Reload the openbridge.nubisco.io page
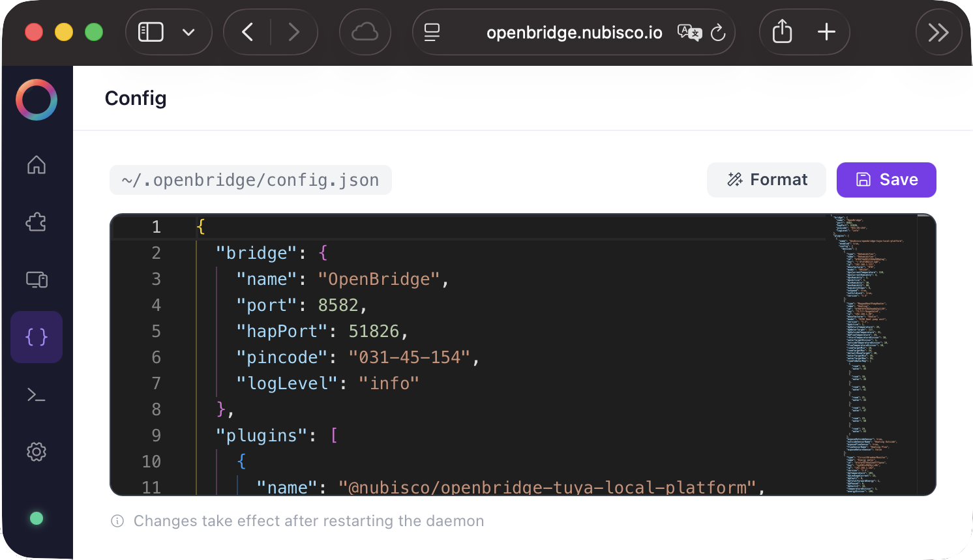The height and width of the screenshot is (560, 973). 718,32
